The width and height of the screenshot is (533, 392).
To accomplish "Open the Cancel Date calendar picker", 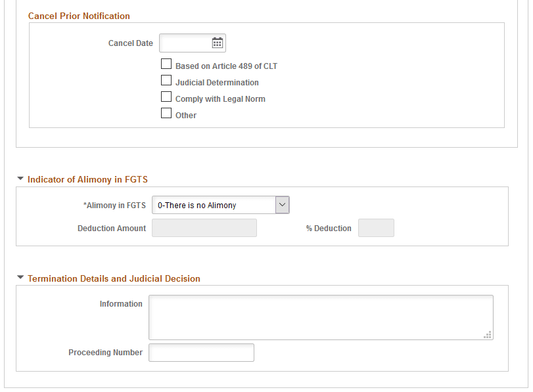I will tap(218, 43).
